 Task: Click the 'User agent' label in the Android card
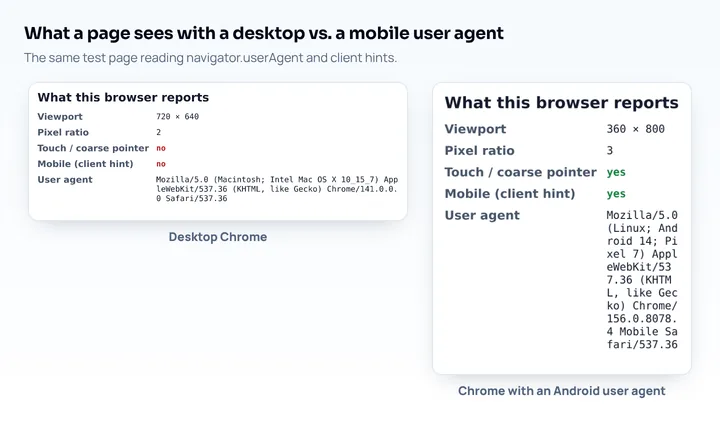coord(482,215)
